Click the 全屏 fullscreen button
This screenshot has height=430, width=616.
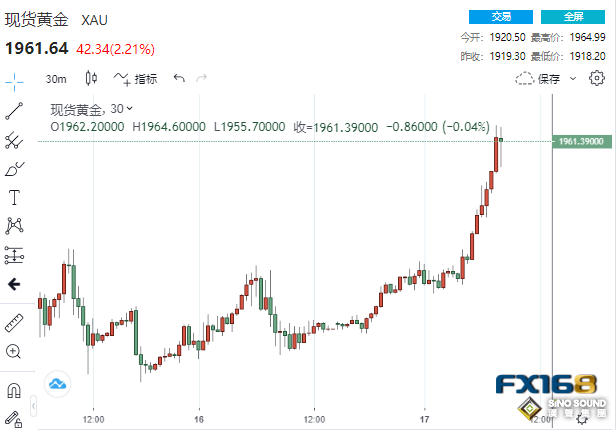pyautogui.click(x=573, y=17)
